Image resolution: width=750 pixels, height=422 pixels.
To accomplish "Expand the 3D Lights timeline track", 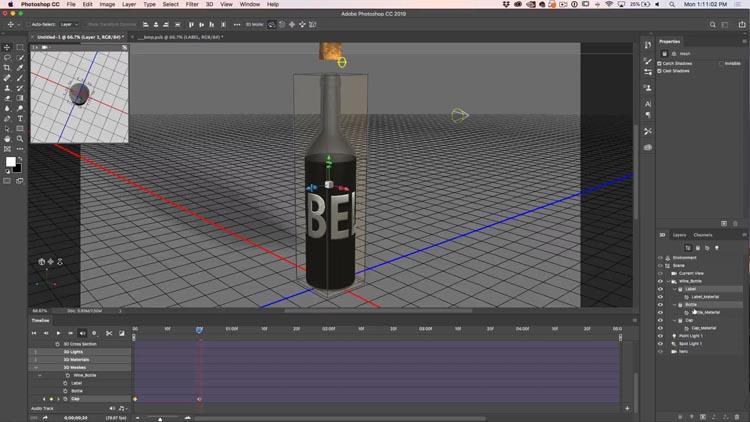I will tap(35, 352).
